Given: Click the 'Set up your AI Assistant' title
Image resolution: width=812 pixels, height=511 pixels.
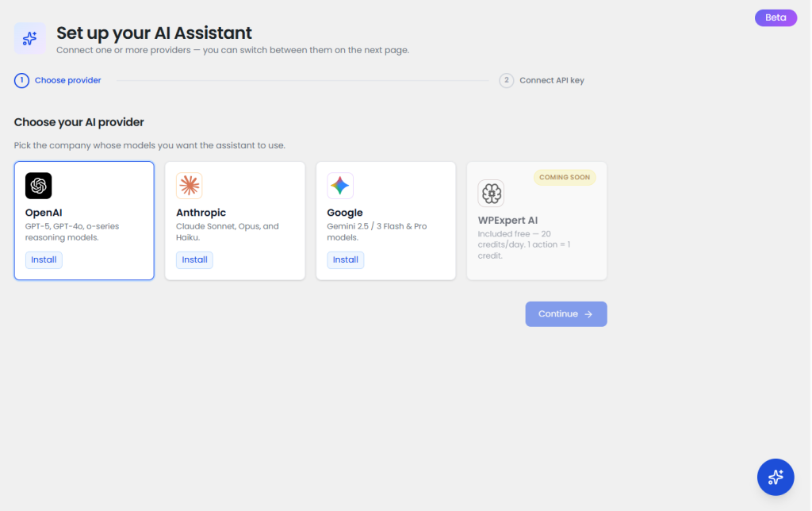Looking at the screenshot, I should click(x=155, y=33).
